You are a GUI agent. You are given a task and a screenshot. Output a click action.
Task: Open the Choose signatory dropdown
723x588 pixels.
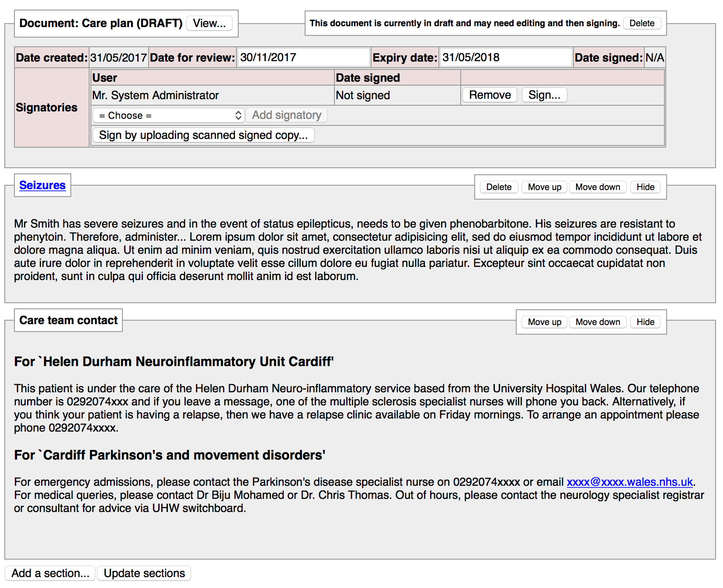[168, 115]
